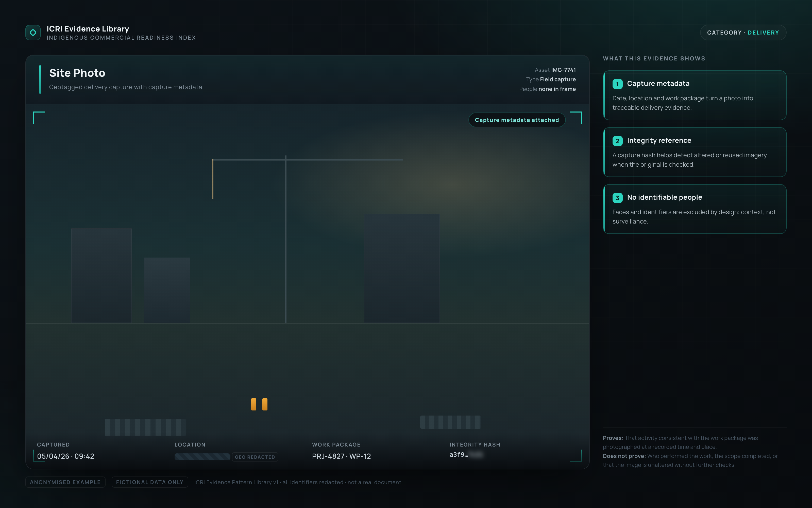The image size is (812, 508).
Task: Click the number 1 badge icon
Action: coord(617,84)
